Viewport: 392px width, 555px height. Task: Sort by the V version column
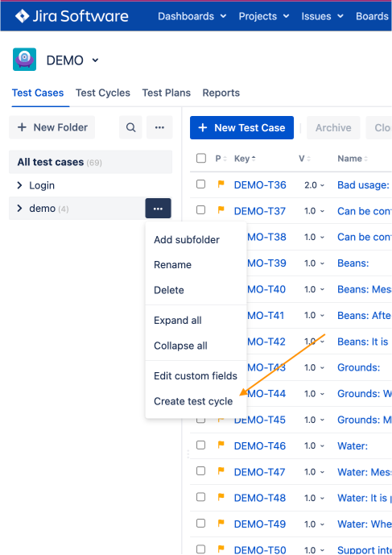point(304,159)
